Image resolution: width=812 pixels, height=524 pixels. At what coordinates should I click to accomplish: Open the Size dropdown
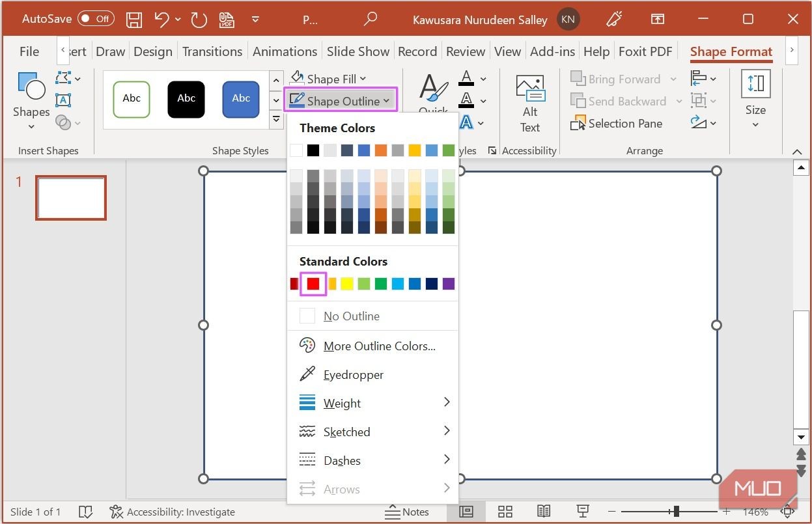[755, 99]
